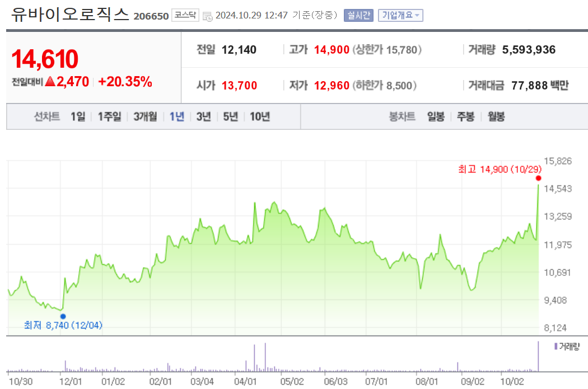Click the 거래량 legend in the volume chart
This screenshot has height=389, width=588.
[567, 346]
